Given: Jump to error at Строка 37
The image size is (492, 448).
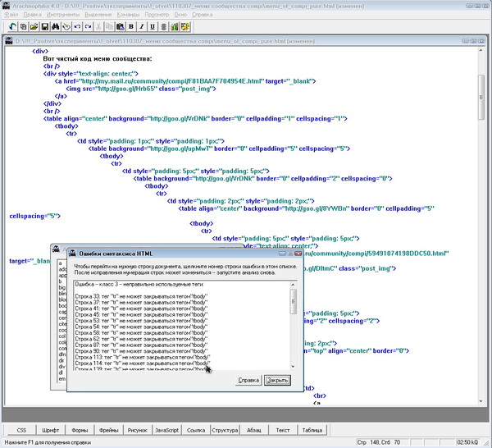Looking at the screenshot, I should click(x=141, y=302).
